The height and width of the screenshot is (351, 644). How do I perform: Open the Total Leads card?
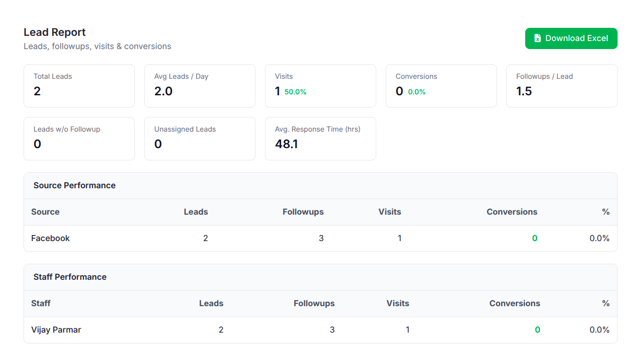(79, 86)
